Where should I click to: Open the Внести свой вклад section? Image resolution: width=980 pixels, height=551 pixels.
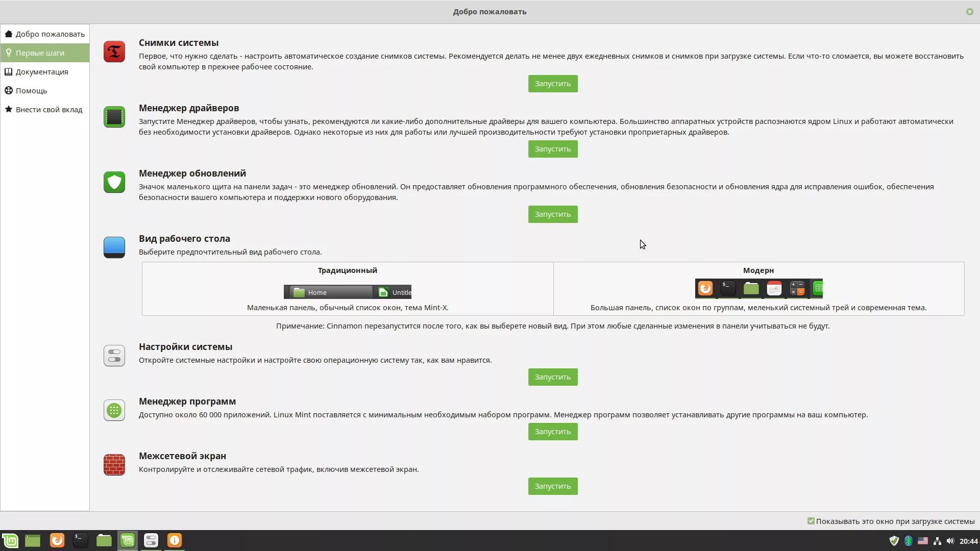click(48, 110)
